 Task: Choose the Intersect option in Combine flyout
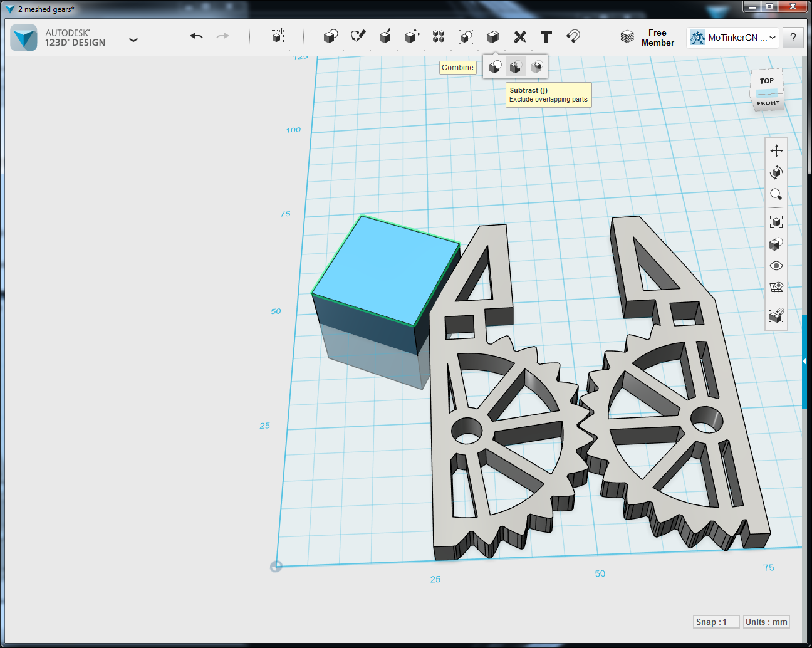point(536,67)
